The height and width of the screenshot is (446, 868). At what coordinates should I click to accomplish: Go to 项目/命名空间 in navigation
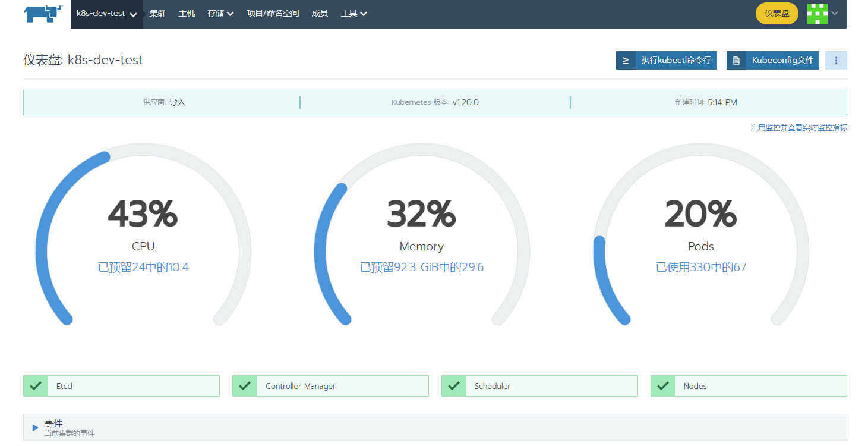(273, 14)
